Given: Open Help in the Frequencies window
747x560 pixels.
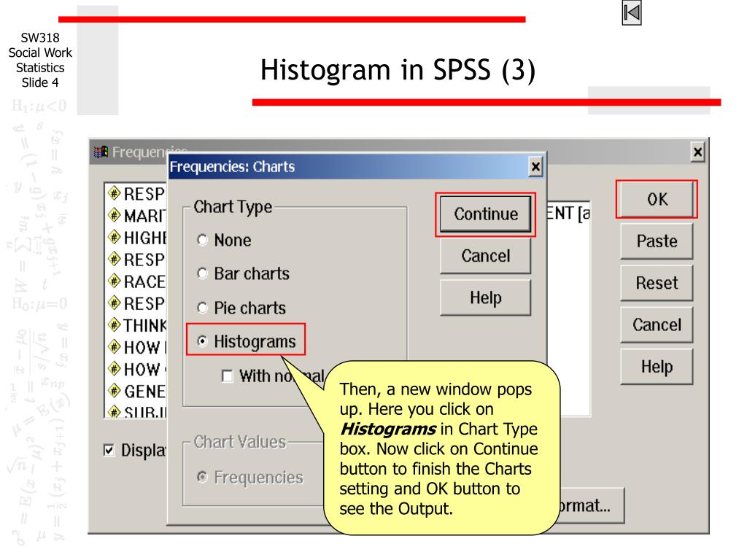Looking at the screenshot, I should tap(657, 367).
